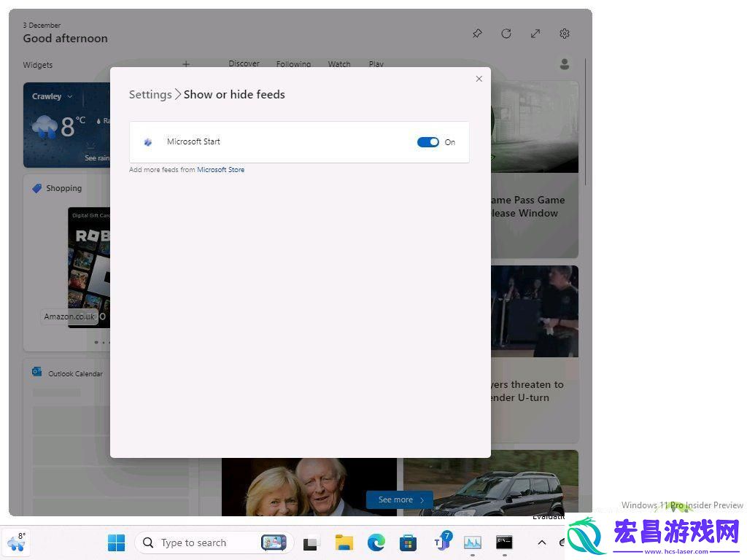This screenshot has height=560, width=747.
Task: Add a widget with plus button
Action: 186,64
